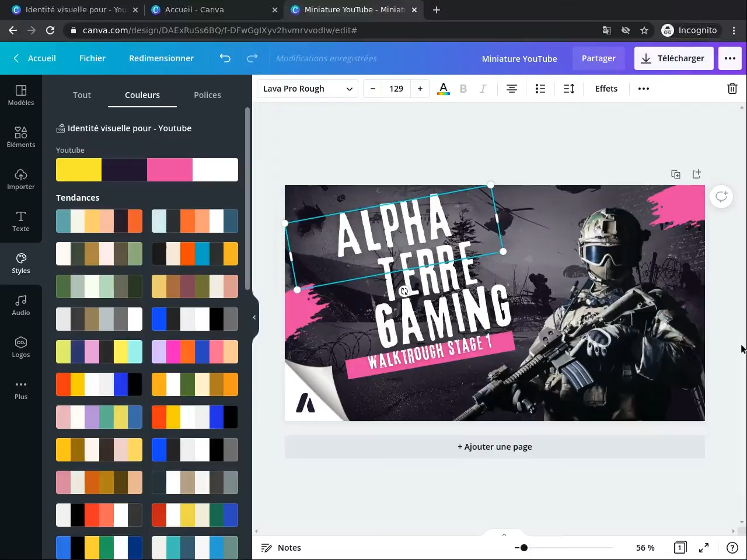Open the Logos sidebar panel

(21, 347)
